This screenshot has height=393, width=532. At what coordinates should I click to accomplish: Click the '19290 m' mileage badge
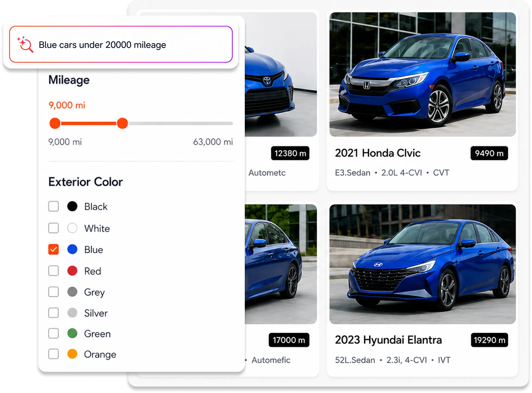(x=489, y=340)
